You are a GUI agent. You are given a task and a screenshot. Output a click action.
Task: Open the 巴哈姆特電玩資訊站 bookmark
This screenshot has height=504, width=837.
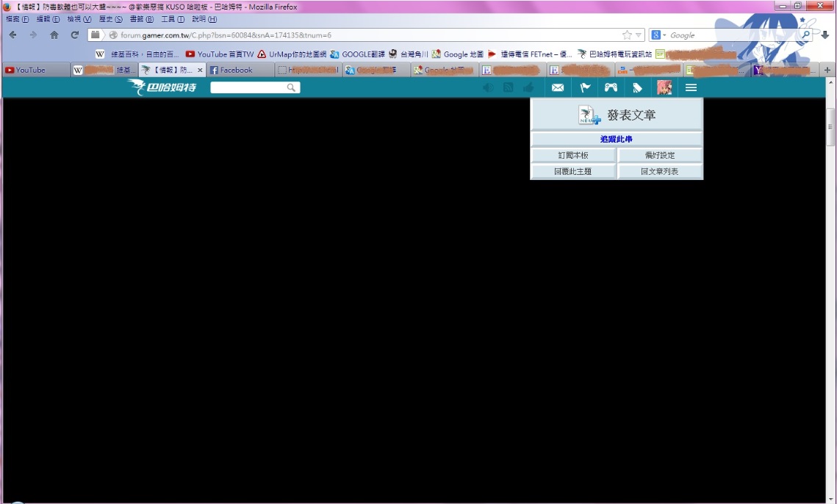[x=614, y=54]
